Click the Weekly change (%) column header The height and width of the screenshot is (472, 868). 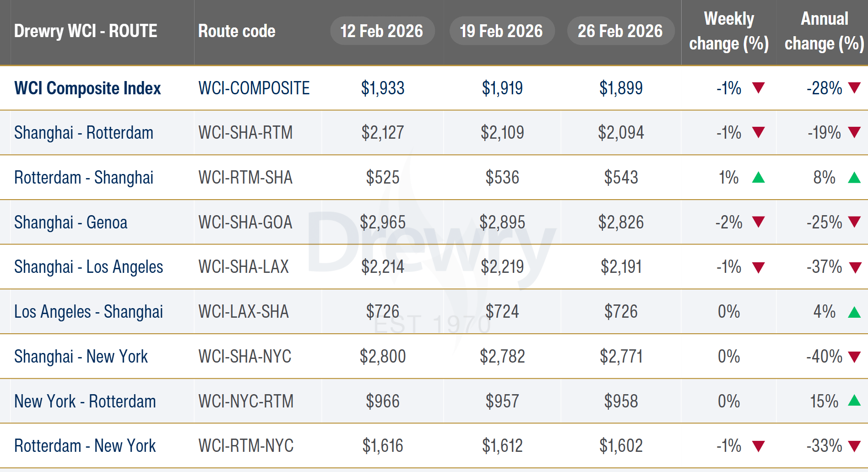729,31
